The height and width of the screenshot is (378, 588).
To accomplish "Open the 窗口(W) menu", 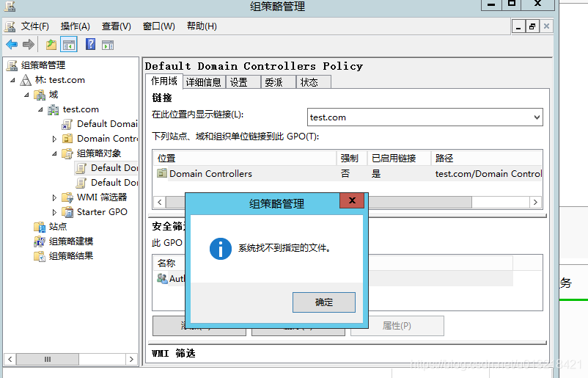I will click(159, 26).
